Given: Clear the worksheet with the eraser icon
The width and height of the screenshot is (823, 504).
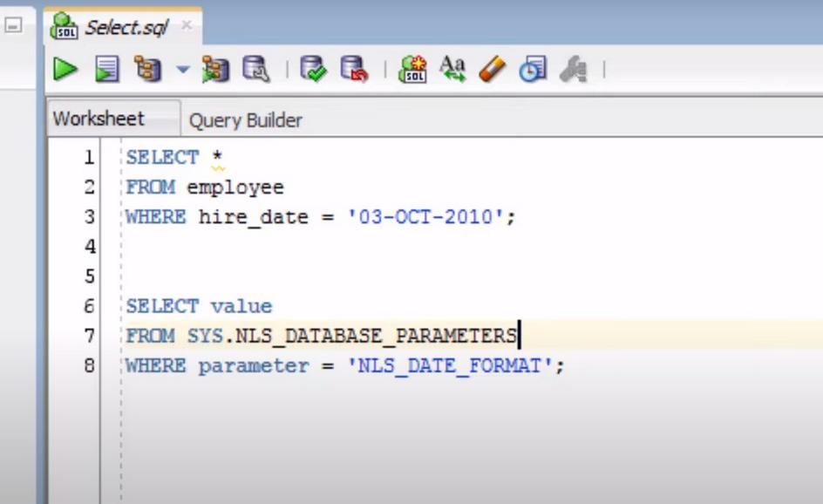Looking at the screenshot, I should 492,70.
